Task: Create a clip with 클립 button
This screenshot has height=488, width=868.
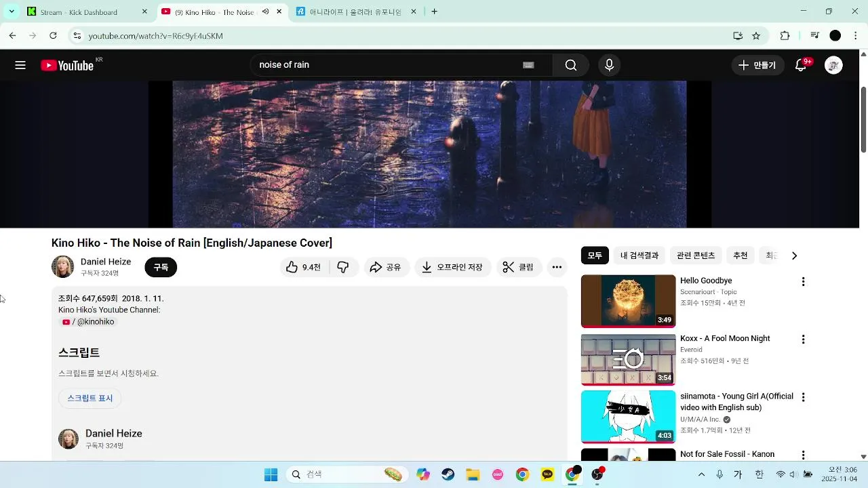Action: [518, 267]
